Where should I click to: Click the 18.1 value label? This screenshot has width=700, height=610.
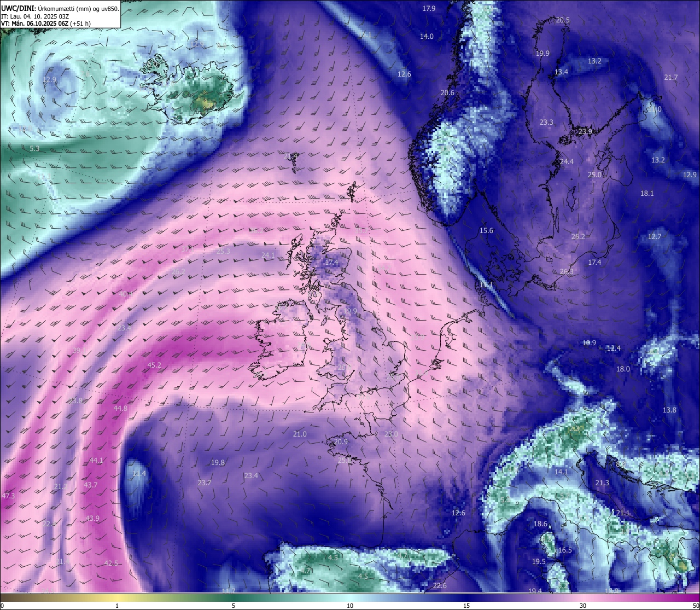tap(647, 194)
